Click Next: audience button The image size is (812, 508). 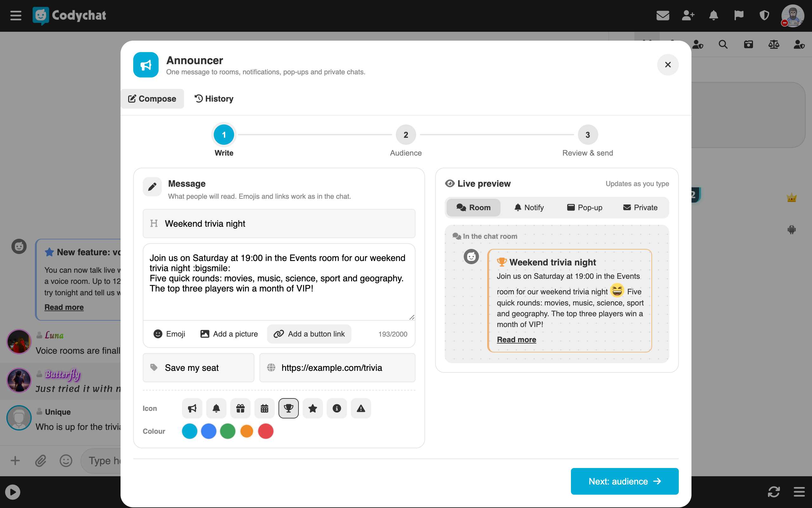click(625, 481)
